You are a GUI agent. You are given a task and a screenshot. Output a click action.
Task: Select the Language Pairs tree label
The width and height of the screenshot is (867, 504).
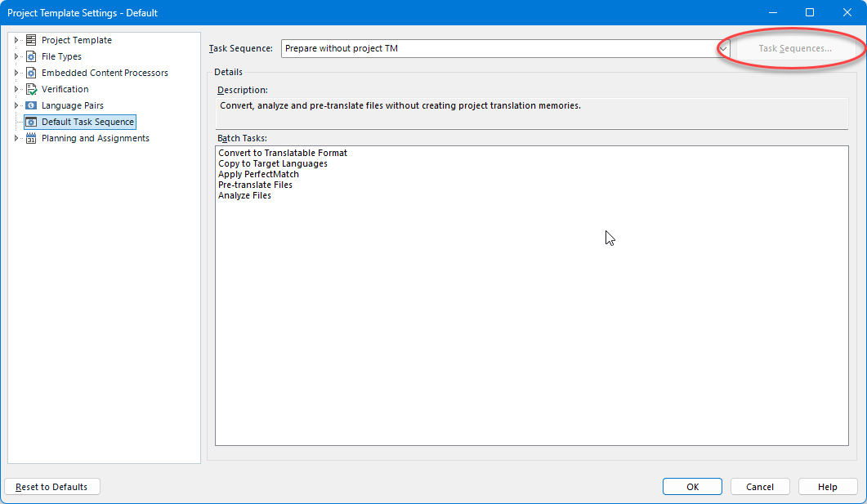pos(73,105)
